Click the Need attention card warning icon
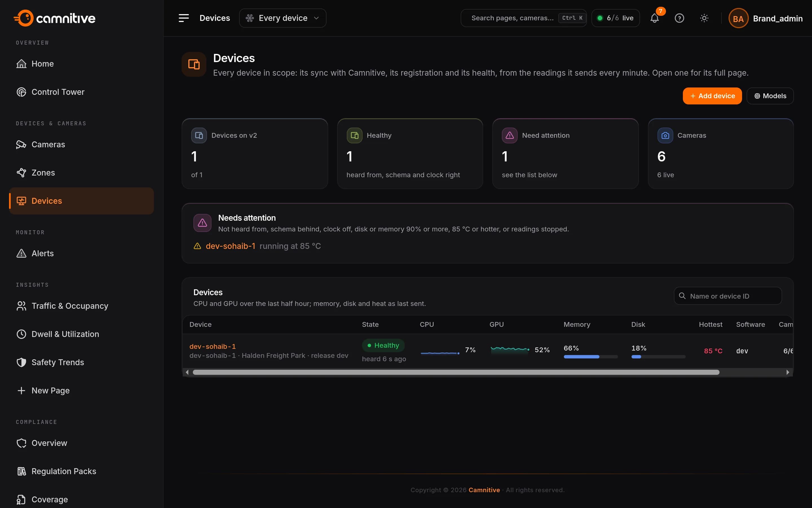The width and height of the screenshot is (812, 508). 510,135
